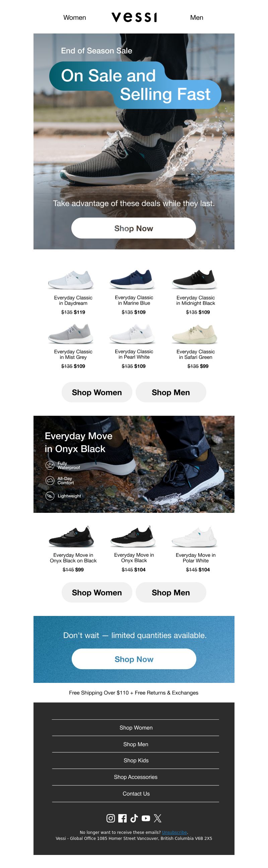
Task: Select Shop Men under Everyday Move shoes
Action: [171, 593]
